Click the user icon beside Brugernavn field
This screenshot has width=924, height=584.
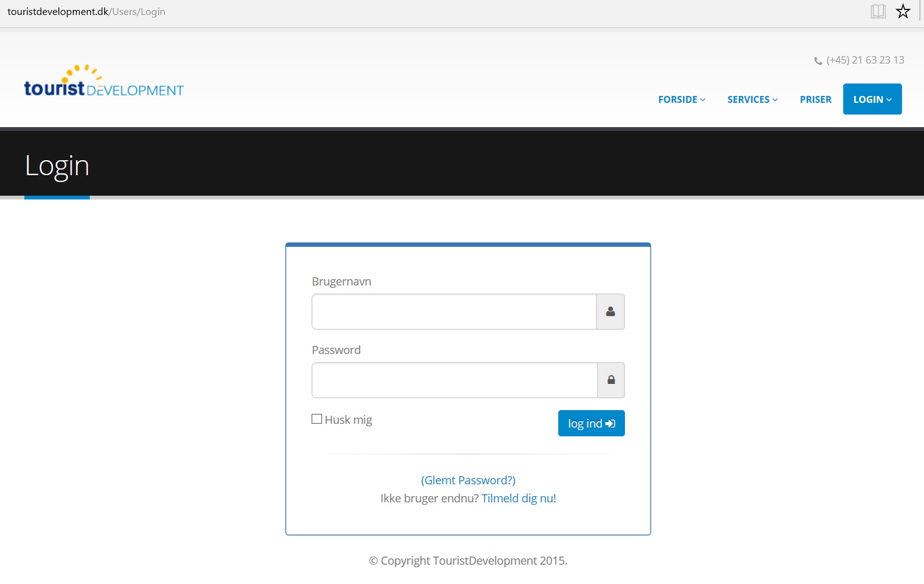click(x=611, y=312)
